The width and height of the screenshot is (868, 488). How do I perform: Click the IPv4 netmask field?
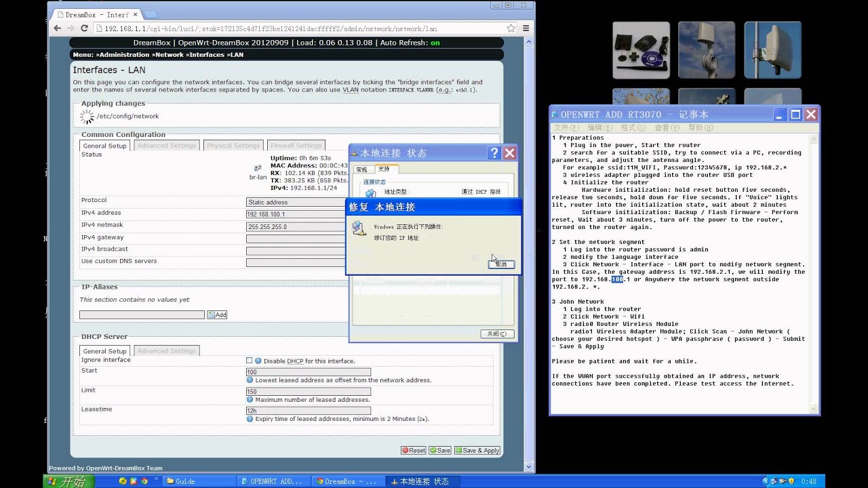click(296, 226)
